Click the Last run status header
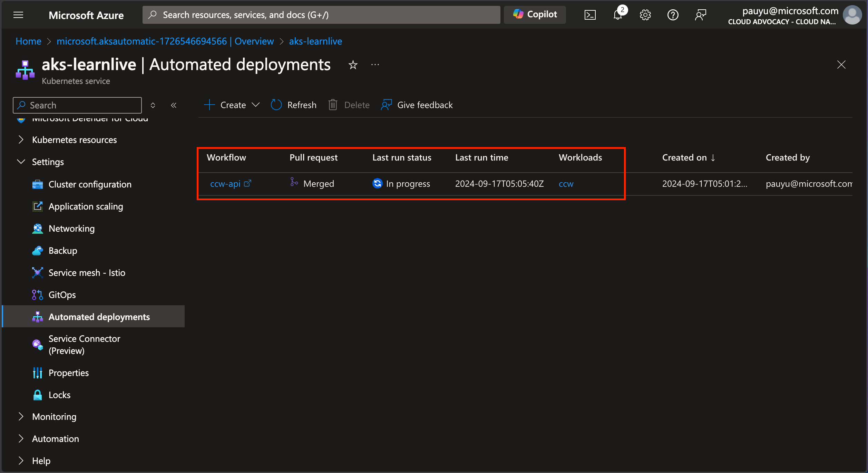The width and height of the screenshot is (868, 473). pyautogui.click(x=402, y=158)
